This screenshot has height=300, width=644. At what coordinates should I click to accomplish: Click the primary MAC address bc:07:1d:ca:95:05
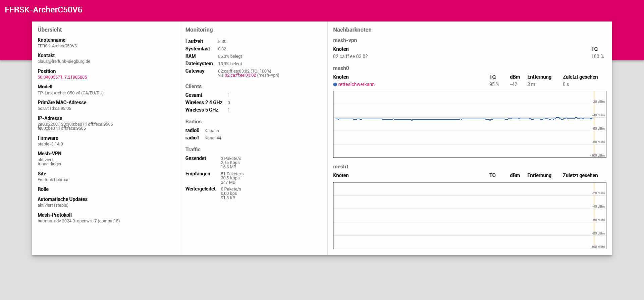click(x=54, y=109)
